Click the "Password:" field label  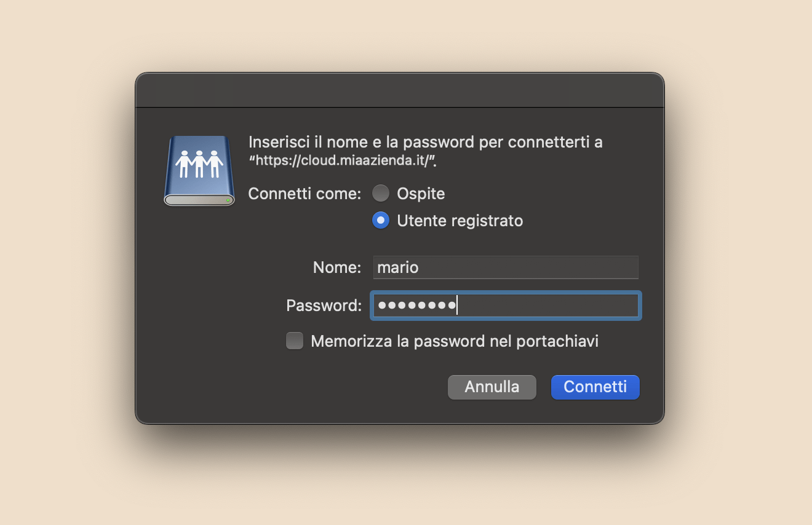click(324, 306)
